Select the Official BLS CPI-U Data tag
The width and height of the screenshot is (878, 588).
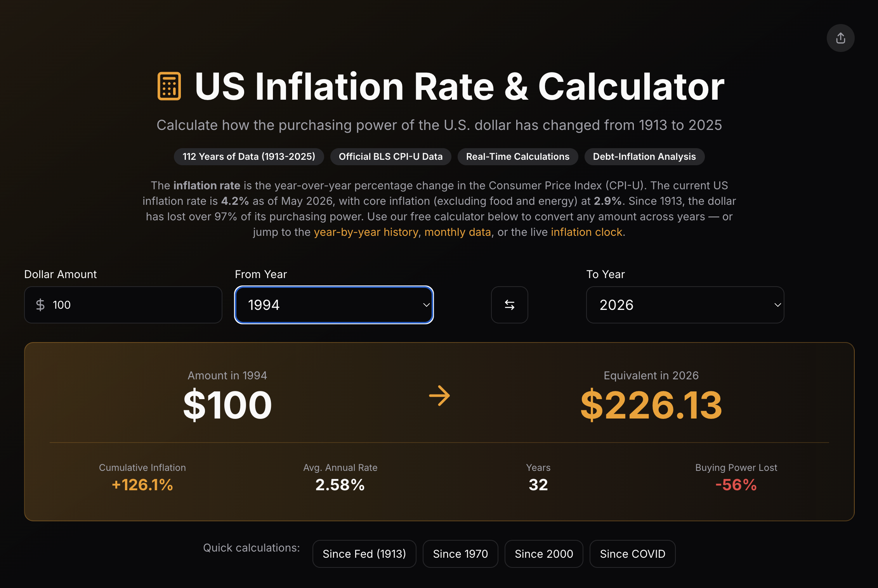click(390, 157)
